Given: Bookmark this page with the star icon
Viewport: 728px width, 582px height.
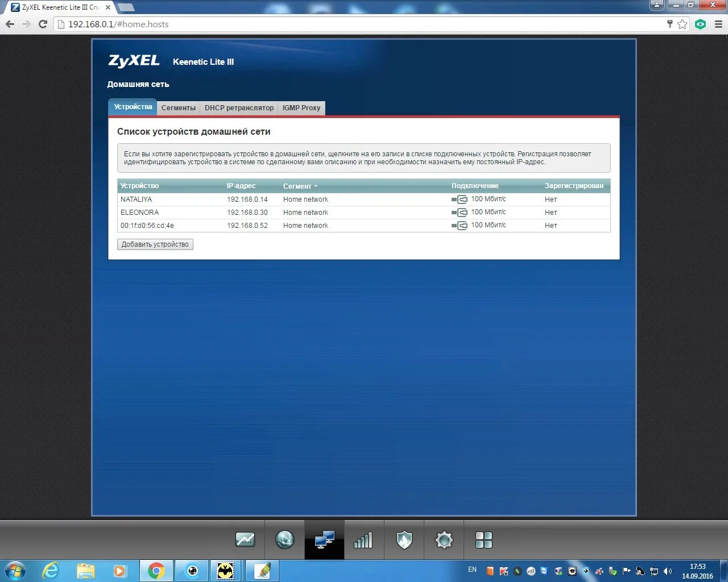Looking at the screenshot, I should [x=682, y=24].
